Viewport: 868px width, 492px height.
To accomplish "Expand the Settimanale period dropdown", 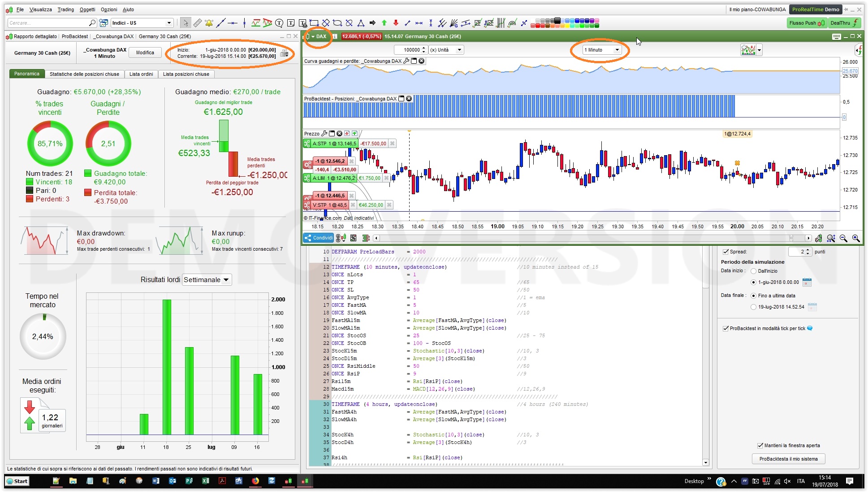I will pyautogui.click(x=207, y=280).
